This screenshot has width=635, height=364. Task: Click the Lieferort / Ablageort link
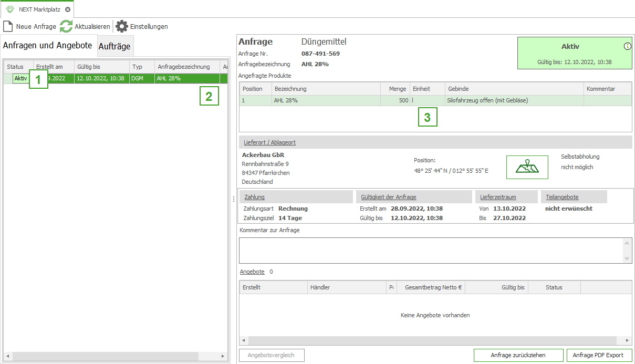269,142
